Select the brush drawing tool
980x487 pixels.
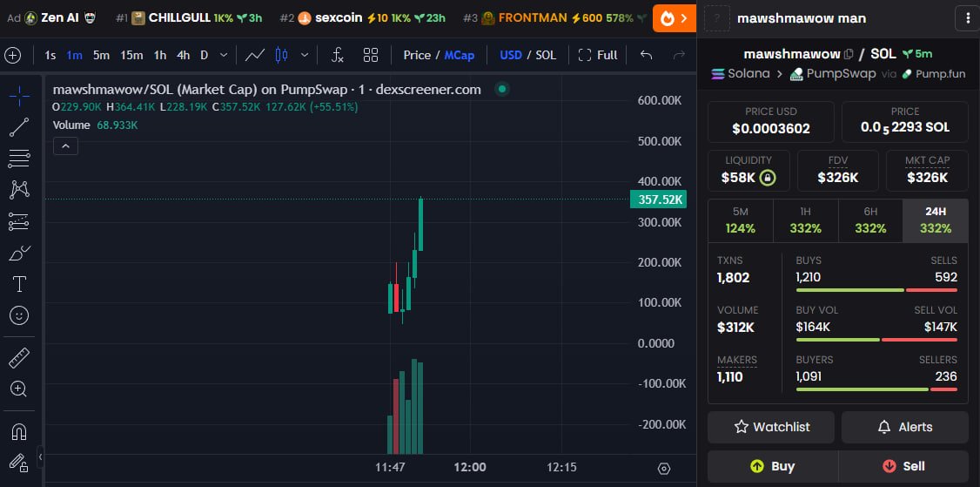point(19,253)
